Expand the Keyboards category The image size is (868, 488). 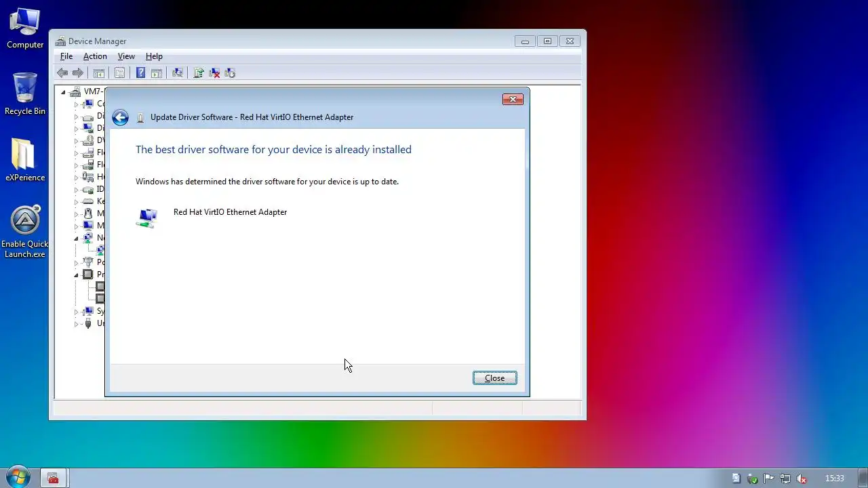76,202
